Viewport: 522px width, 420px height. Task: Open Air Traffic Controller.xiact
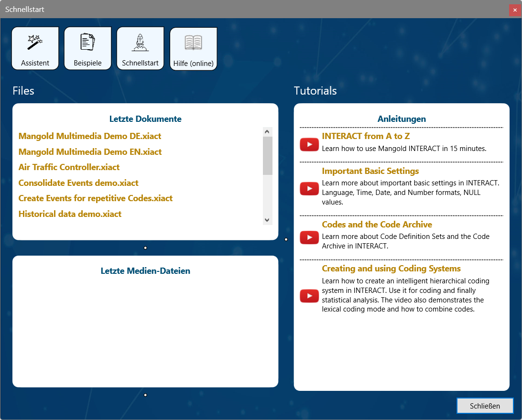tap(69, 167)
